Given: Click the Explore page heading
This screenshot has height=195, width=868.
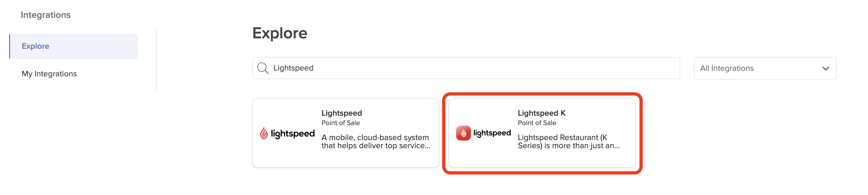Looking at the screenshot, I should pyautogui.click(x=279, y=33).
